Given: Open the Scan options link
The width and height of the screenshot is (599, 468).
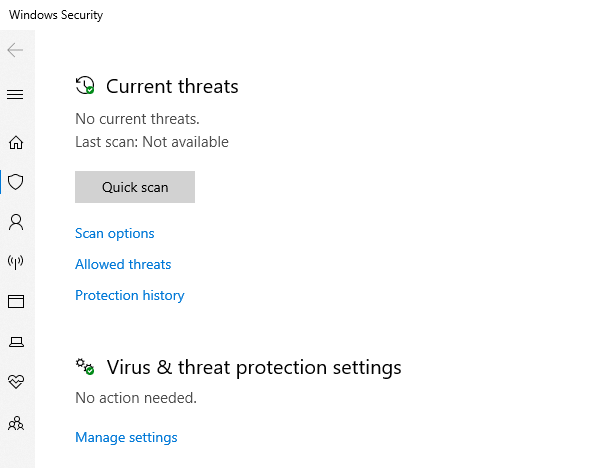Looking at the screenshot, I should [115, 233].
